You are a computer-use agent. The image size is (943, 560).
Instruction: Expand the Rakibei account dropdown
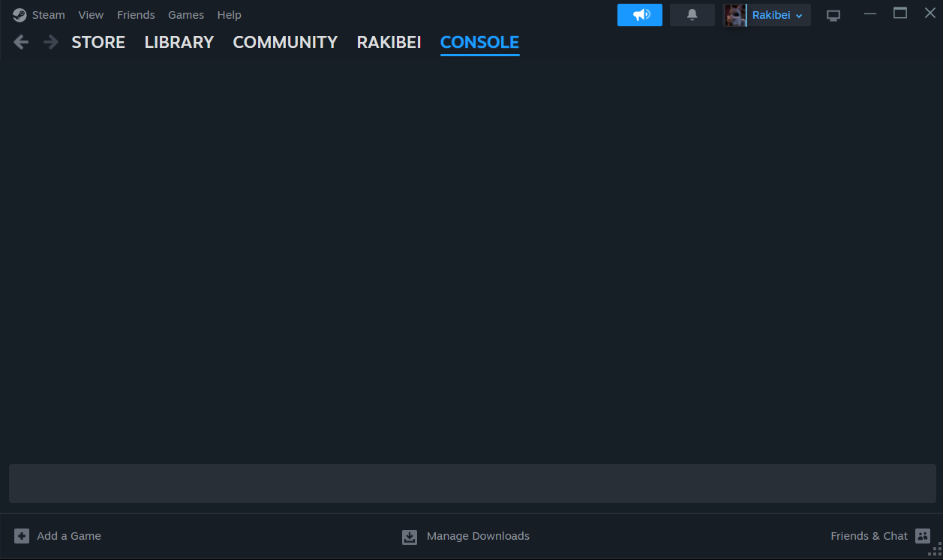click(x=777, y=15)
